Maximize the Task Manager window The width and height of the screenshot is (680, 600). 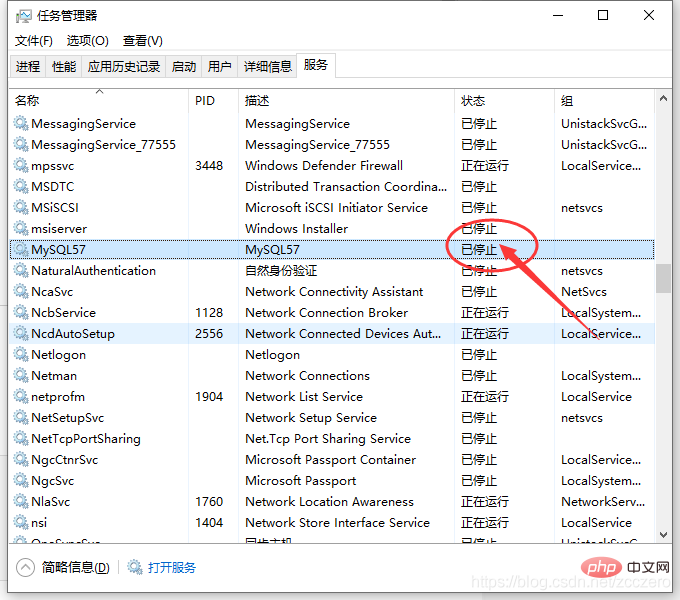click(x=603, y=16)
